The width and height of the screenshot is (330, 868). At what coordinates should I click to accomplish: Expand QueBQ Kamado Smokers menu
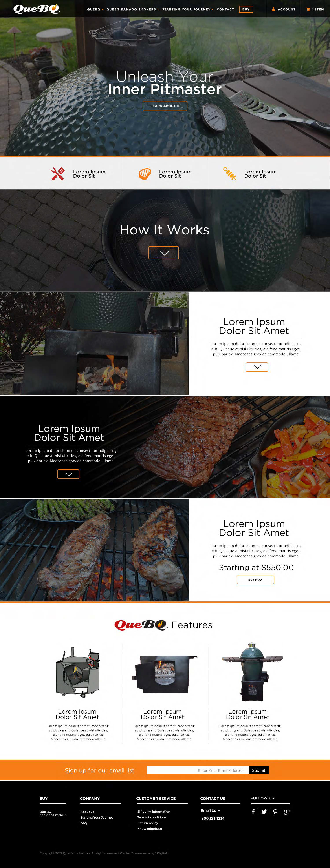(x=133, y=9)
